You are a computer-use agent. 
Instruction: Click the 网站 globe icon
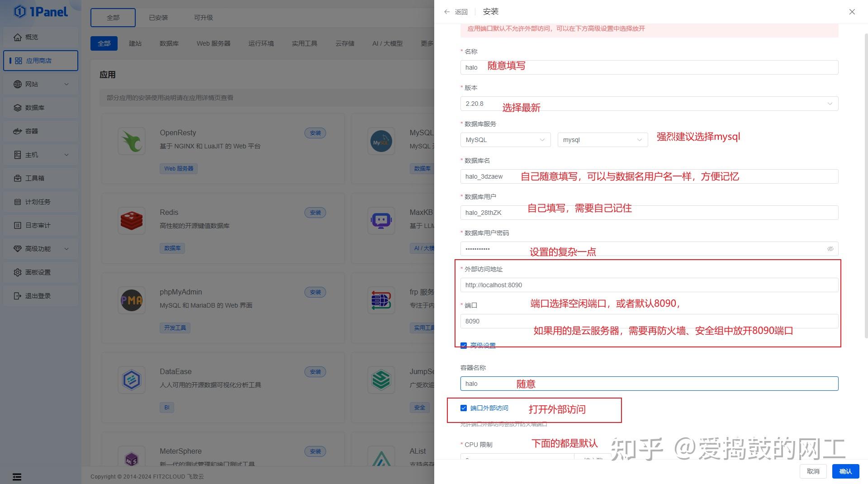[x=18, y=84]
